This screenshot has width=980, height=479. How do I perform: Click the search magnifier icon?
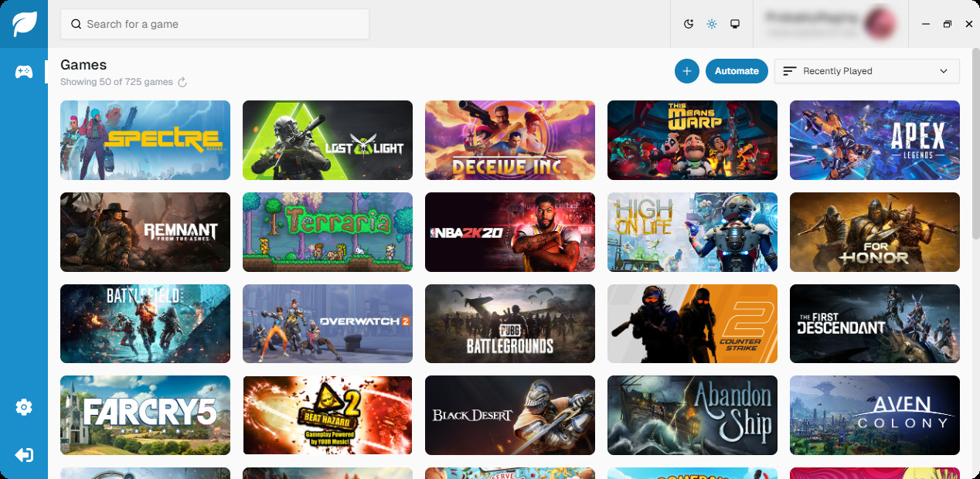tap(76, 24)
